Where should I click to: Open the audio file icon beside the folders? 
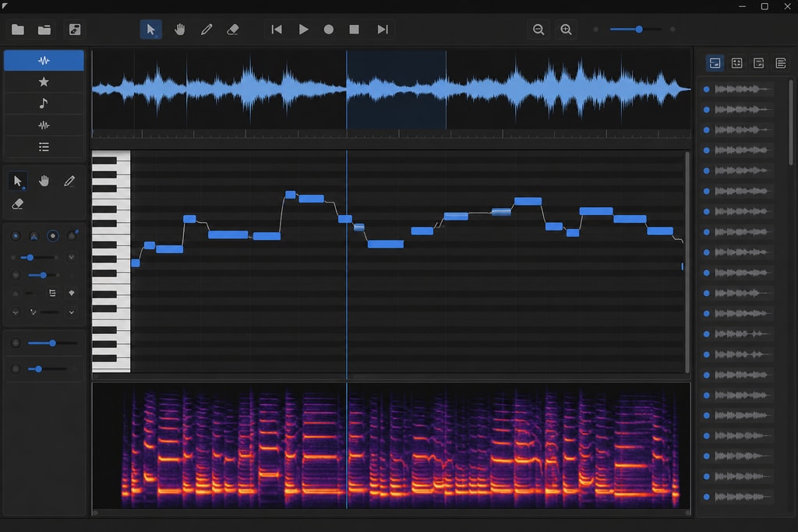coord(75,30)
